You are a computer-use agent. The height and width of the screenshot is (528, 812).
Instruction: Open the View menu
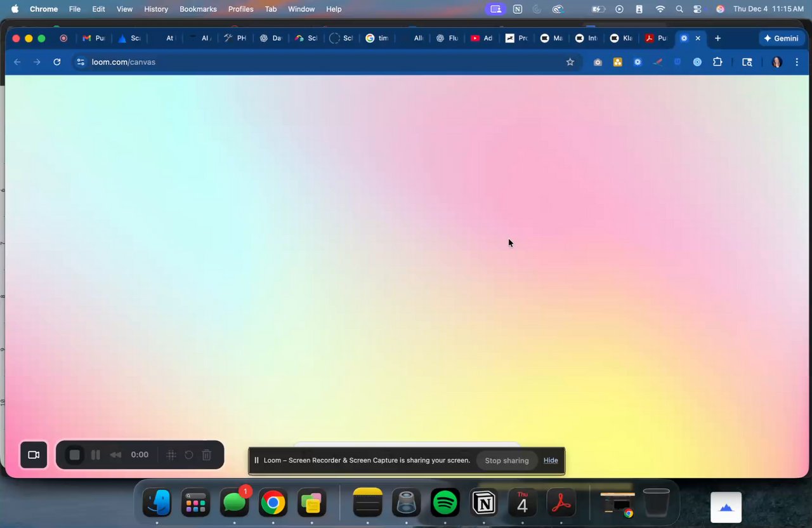(x=125, y=9)
